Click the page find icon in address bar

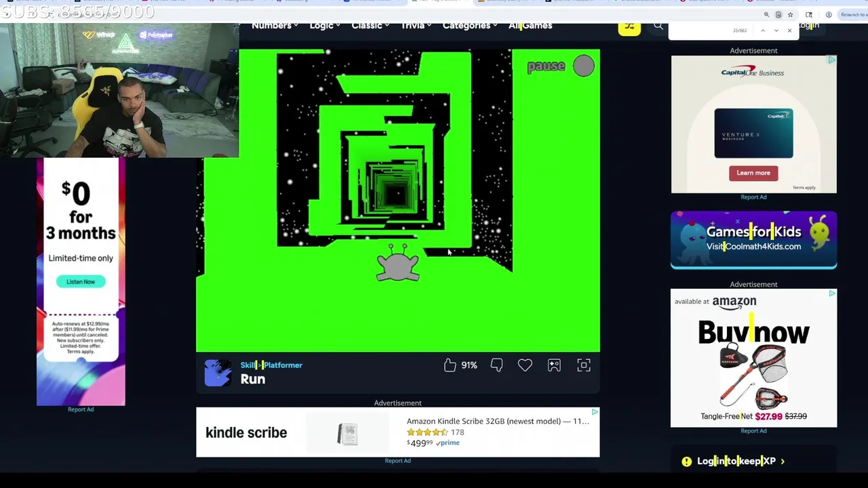click(778, 14)
